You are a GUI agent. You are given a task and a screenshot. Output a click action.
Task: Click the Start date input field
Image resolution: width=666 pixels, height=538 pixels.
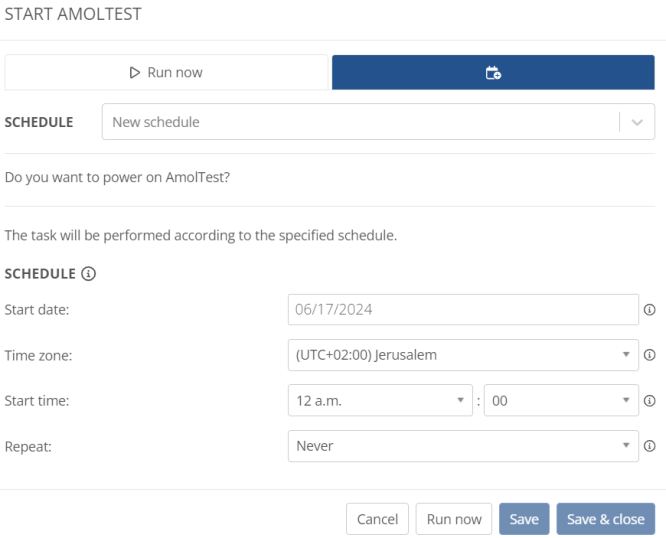tap(463, 310)
